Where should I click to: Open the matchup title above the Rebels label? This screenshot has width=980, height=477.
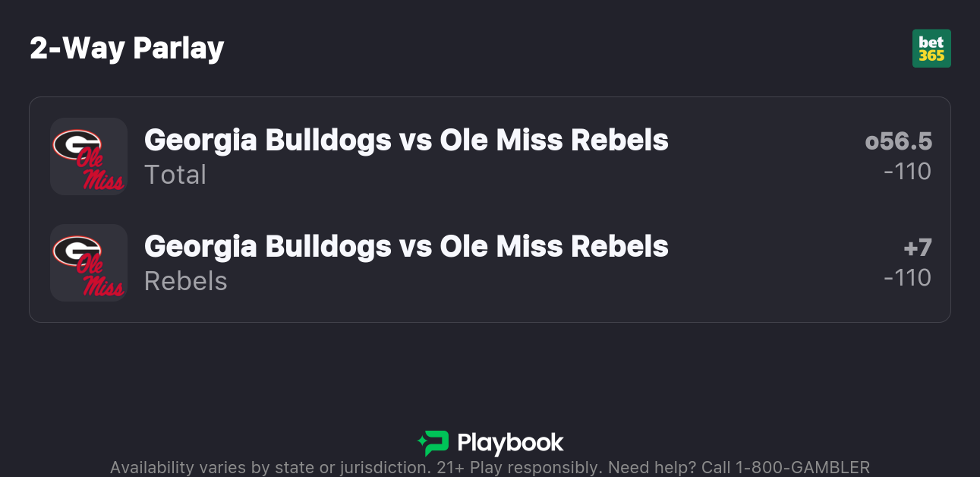(406, 246)
